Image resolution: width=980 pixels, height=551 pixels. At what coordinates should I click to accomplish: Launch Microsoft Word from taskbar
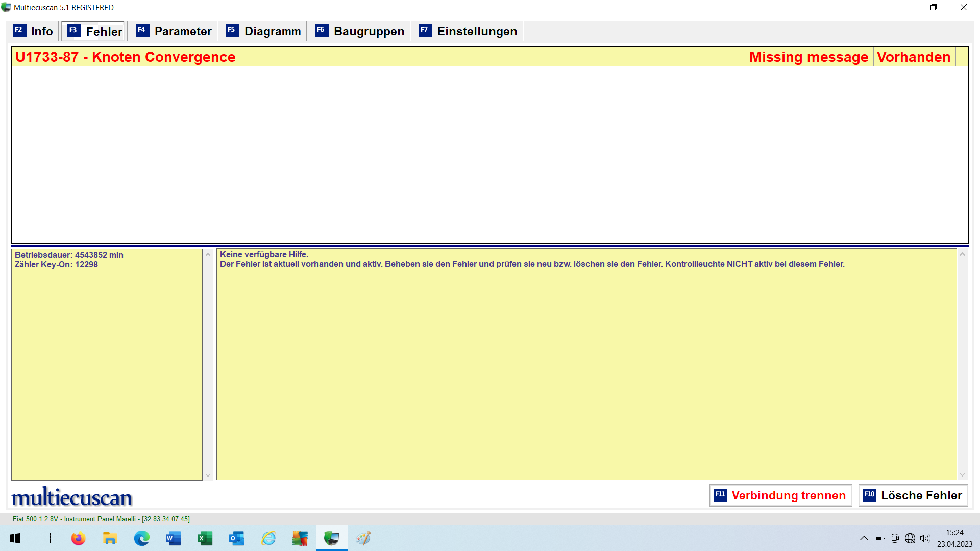point(173,538)
